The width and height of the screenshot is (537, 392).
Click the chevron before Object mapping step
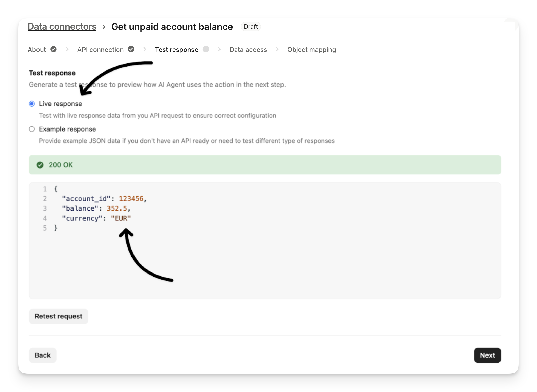point(277,49)
